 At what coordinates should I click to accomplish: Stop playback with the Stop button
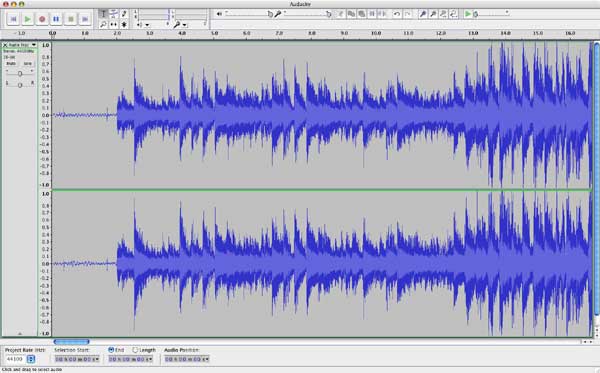[x=71, y=19]
